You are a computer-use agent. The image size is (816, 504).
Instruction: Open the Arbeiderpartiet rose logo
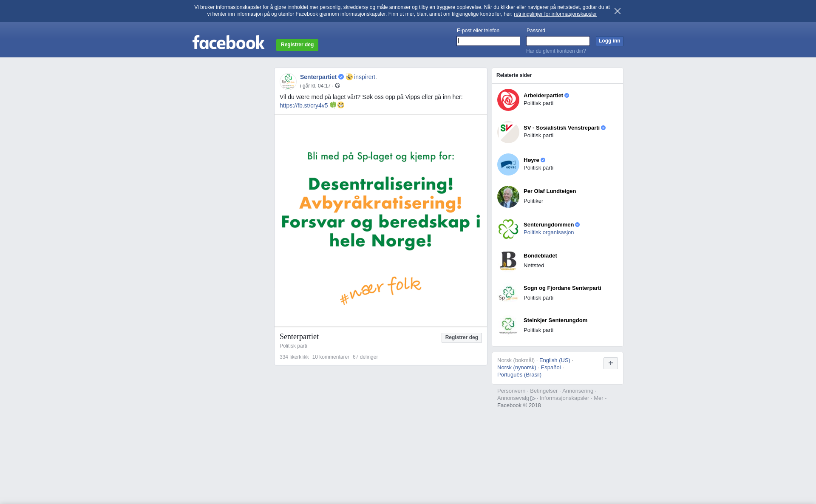tap(508, 100)
